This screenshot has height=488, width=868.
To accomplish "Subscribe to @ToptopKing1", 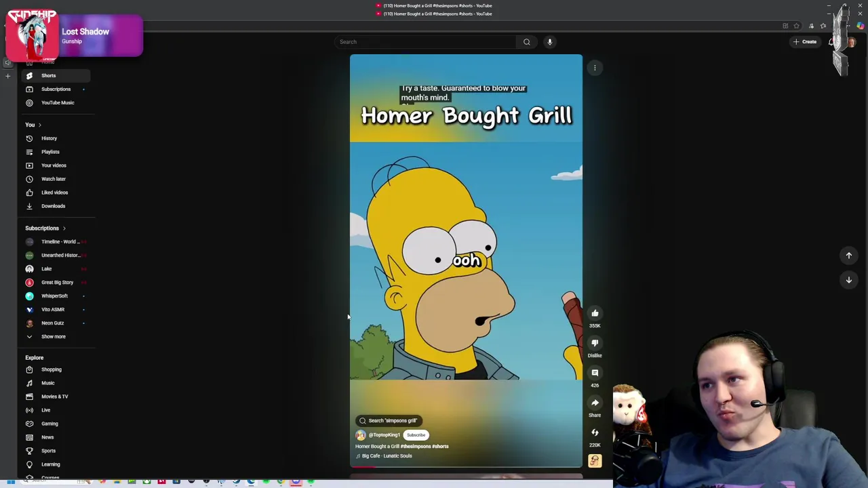I will pyautogui.click(x=416, y=435).
